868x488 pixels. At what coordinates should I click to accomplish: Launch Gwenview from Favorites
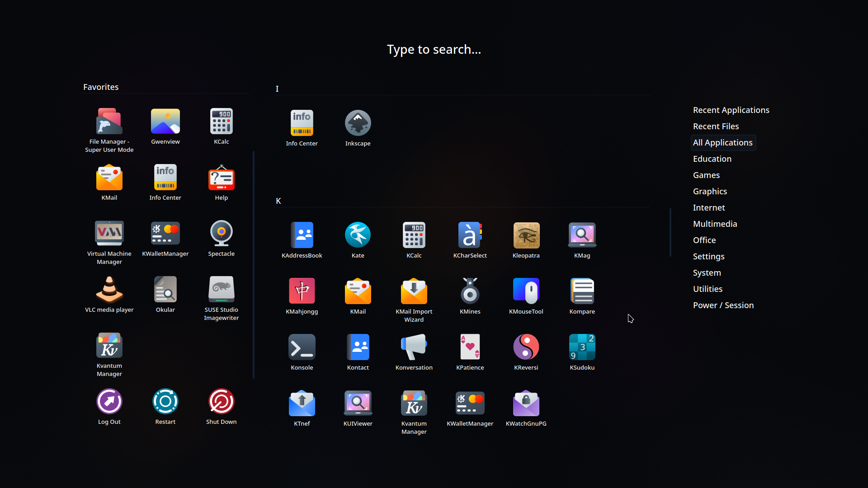(165, 127)
